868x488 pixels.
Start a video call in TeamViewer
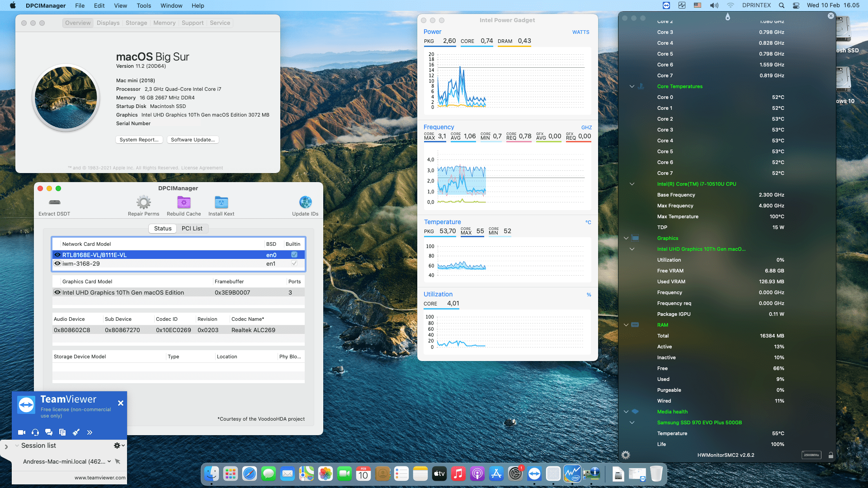click(x=21, y=432)
